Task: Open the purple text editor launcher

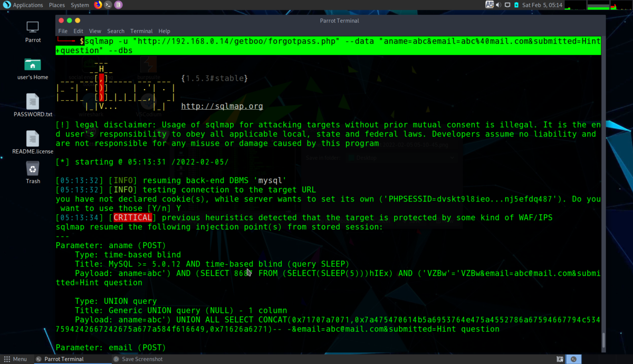Action: 118,5
